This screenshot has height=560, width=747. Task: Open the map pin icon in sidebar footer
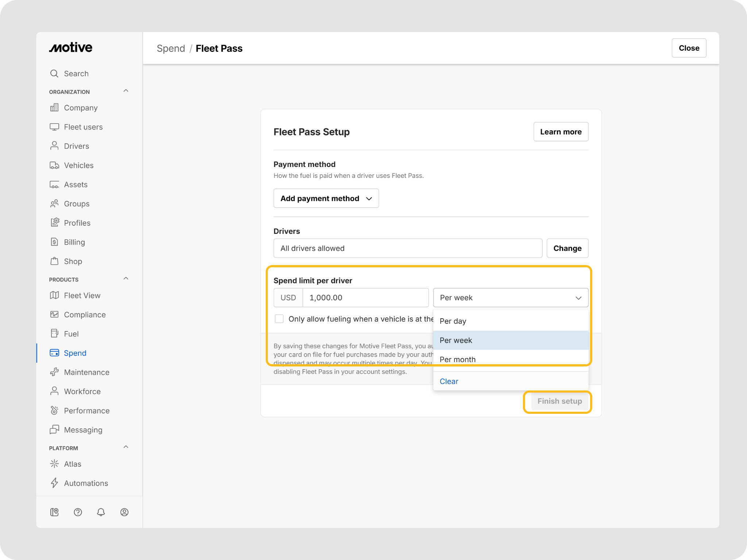54,512
